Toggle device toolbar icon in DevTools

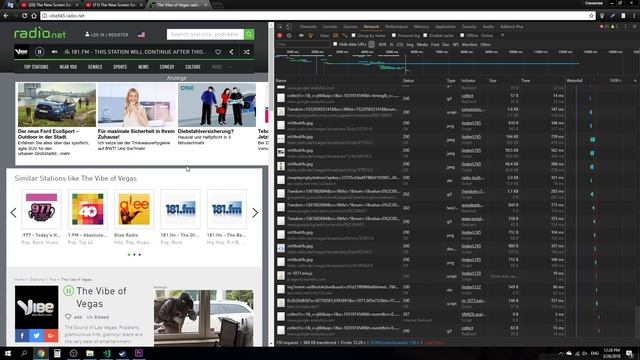coord(289,27)
